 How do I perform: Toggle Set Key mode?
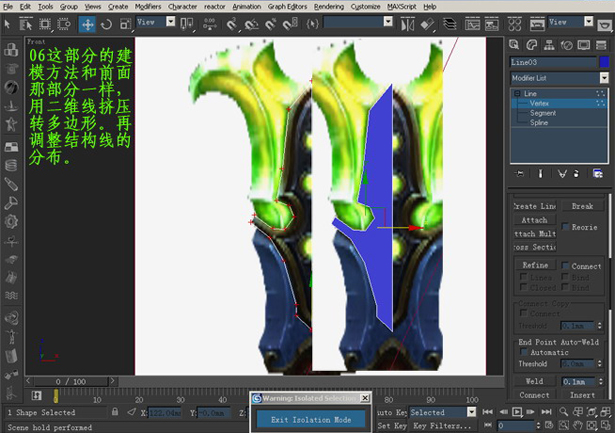[391, 426]
